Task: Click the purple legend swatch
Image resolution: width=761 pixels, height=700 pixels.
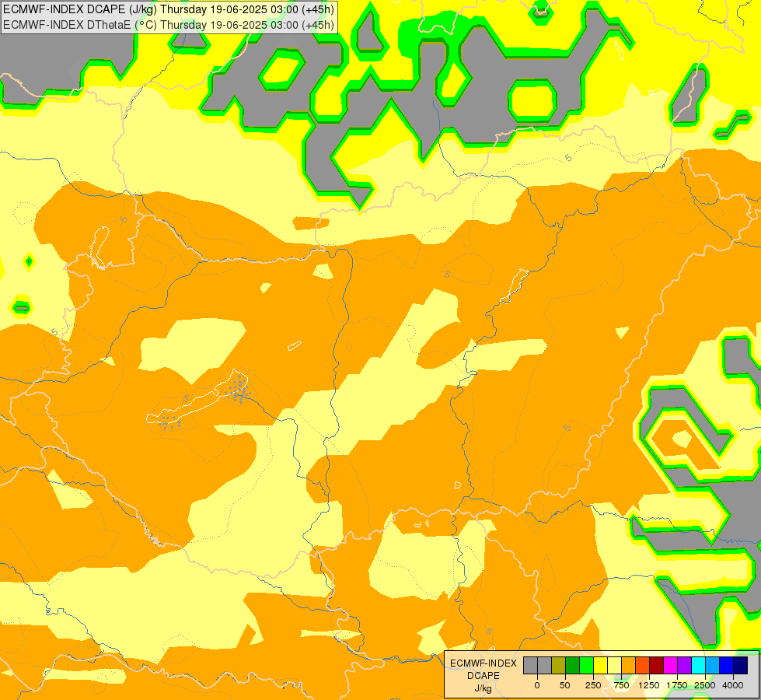Action: click(685, 666)
